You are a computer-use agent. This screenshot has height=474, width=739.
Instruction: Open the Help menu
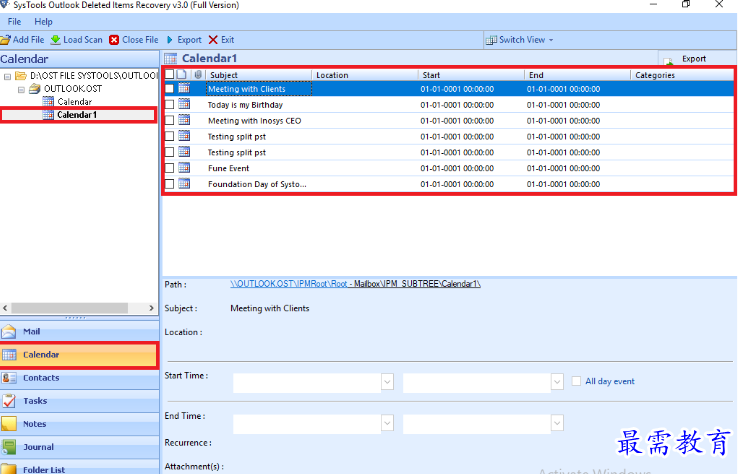point(43,22)
